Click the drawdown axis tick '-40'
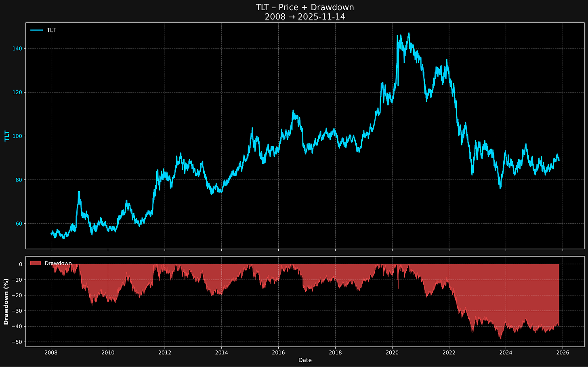588x367 pixels. 18,327
